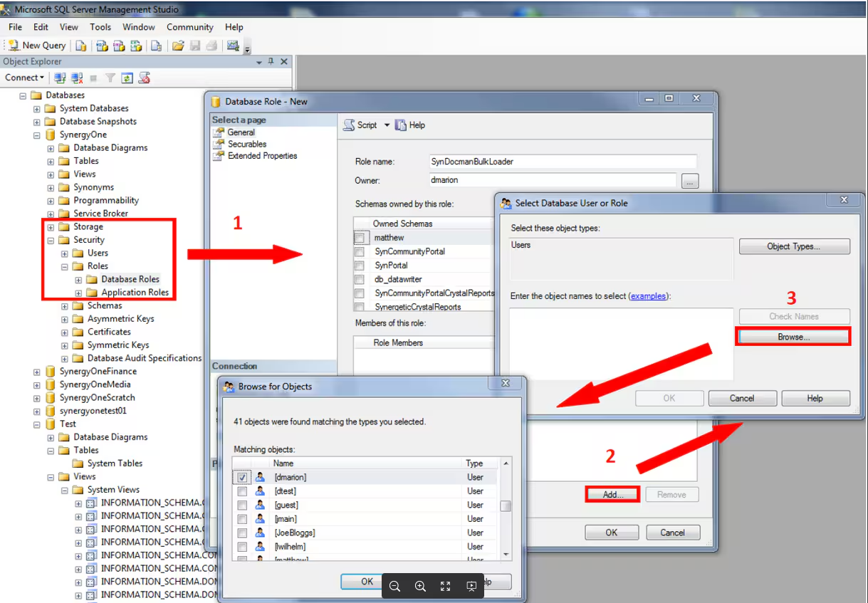The height and width of the screenshot is (603, 868).
Task: Collapse the Databases tree node
Action: coord(23,95)
